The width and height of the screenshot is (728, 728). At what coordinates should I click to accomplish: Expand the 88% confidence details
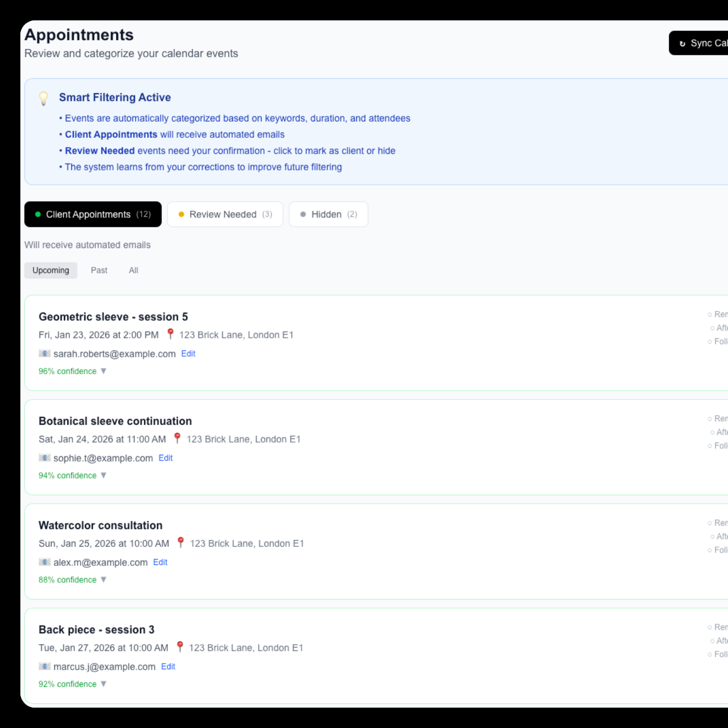click(103, 580)
